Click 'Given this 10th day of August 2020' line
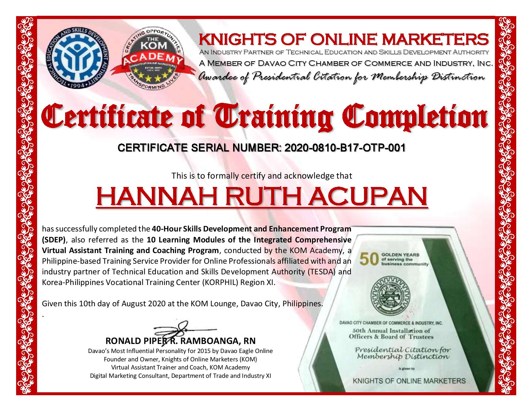Screen dimensions: 532x411 point(182,304)
